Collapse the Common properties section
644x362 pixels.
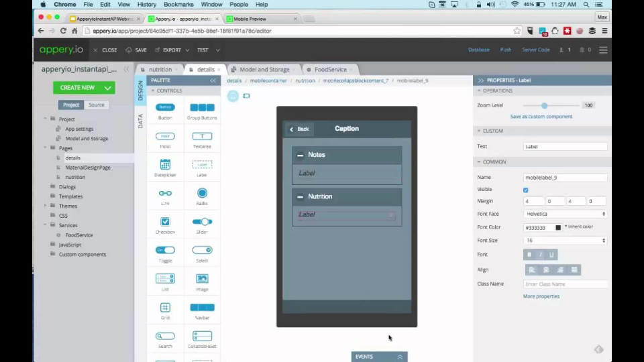(x=479, y=162)
